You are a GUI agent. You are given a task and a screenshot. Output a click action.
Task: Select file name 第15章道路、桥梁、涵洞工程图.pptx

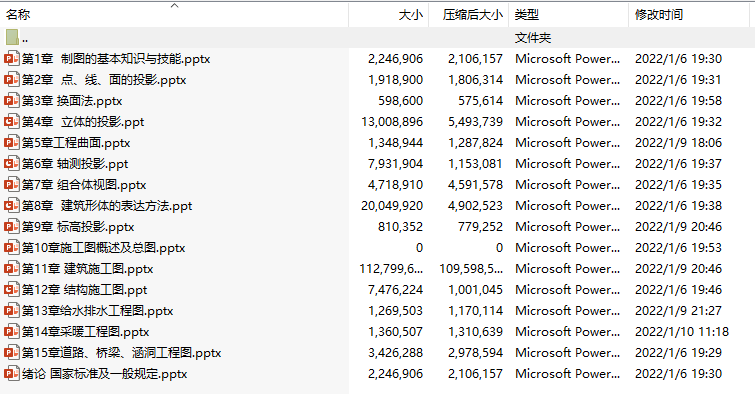coord(121,353)
